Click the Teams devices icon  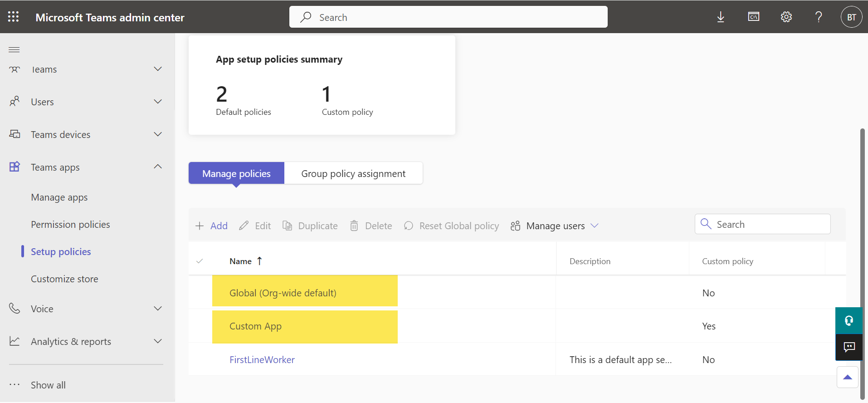(x=15, y=134)
